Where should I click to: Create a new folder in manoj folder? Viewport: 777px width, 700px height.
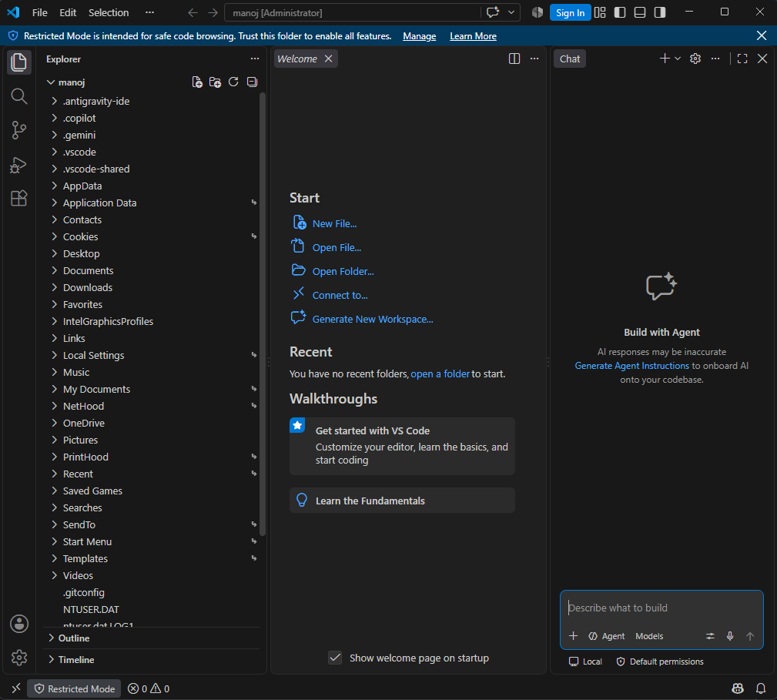click(x=215, y=82)
